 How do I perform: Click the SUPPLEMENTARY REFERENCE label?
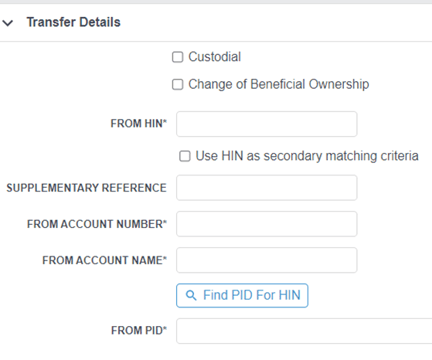point(86,188)
